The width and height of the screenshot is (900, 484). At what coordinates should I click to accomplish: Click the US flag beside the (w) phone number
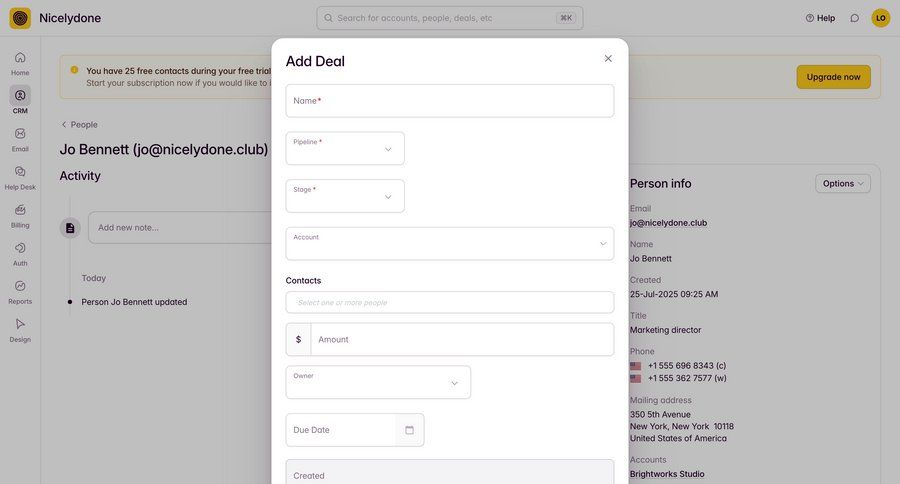pos(635,378)
